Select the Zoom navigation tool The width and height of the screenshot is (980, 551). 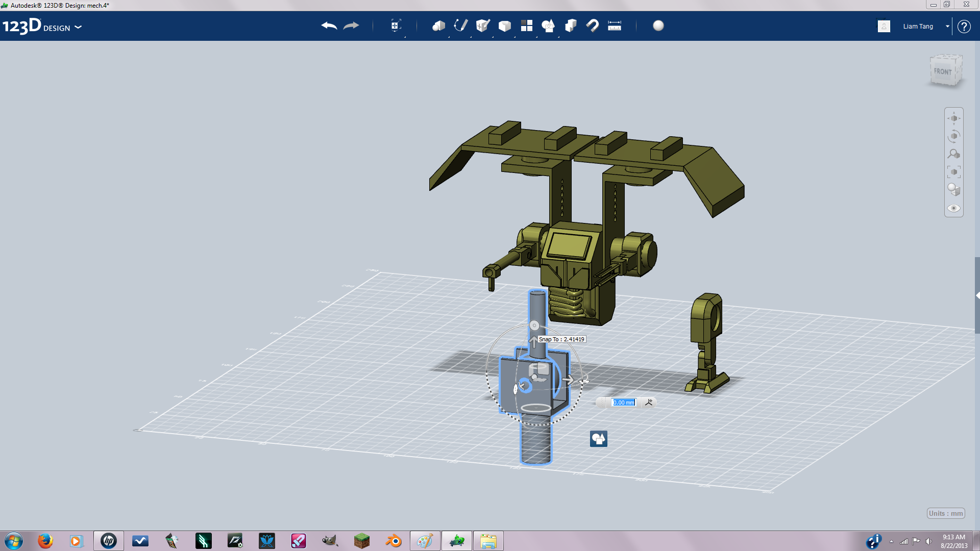[x=953, y=154]
